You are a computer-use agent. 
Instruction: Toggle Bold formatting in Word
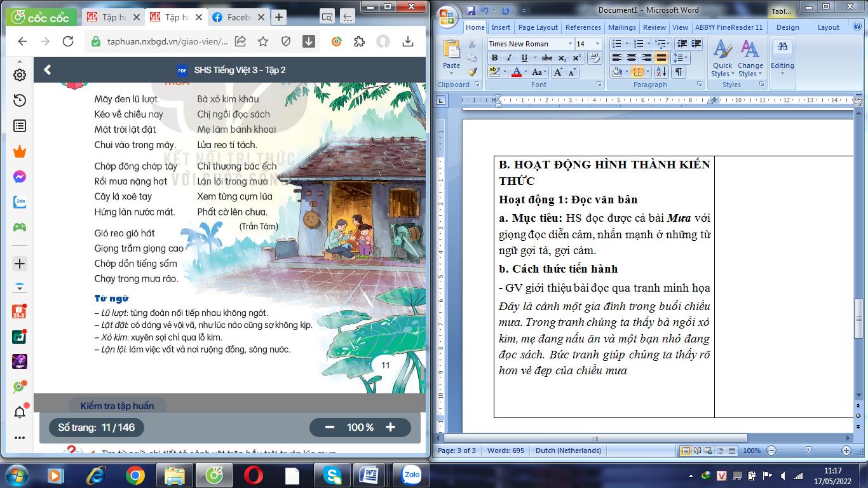pyautogui.click(x=494, y=58)
